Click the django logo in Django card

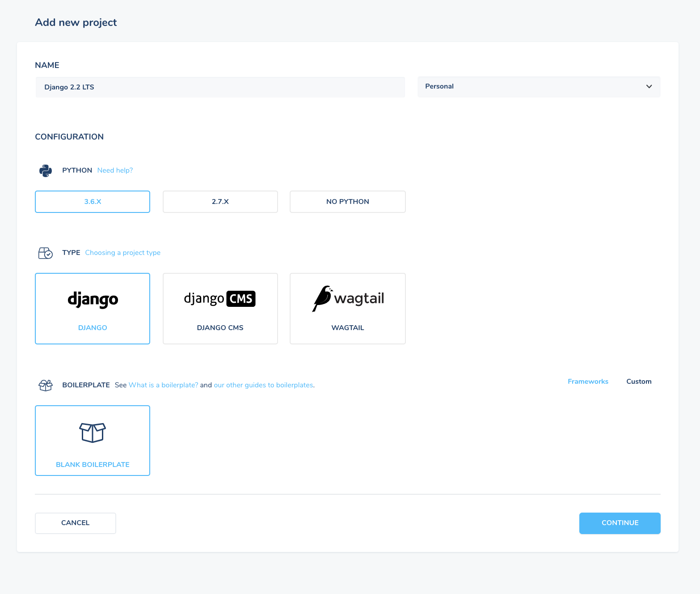(93, 300)
